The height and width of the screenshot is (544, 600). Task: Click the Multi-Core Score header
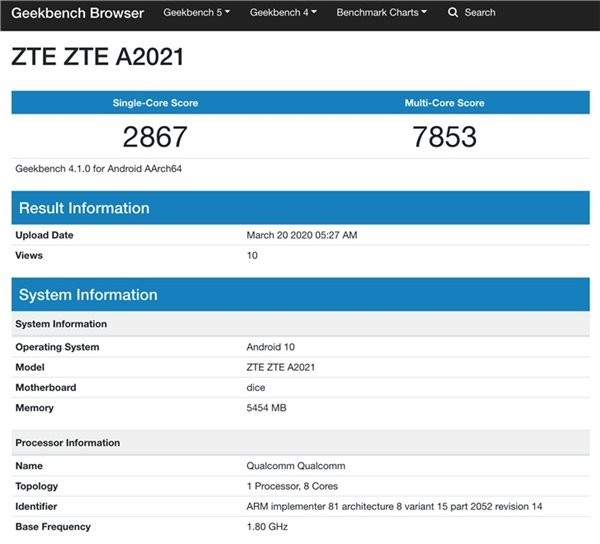click(444, 103)
